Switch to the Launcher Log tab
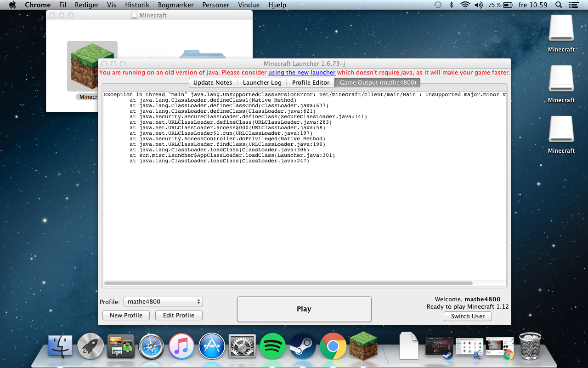This screenshot has height=368, width=588. [262, 82]
